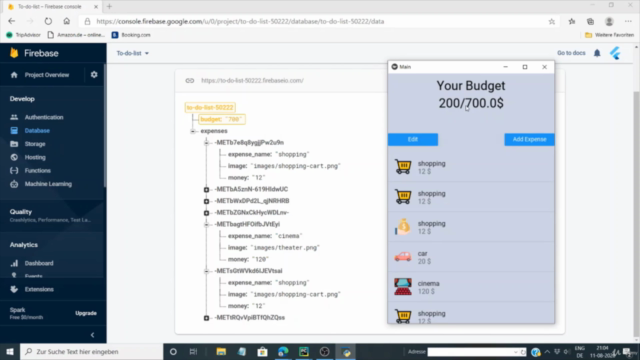Screen dimensions: 640x360
Task: Select the car 20 $ expense
Action: tap(471, 257)
